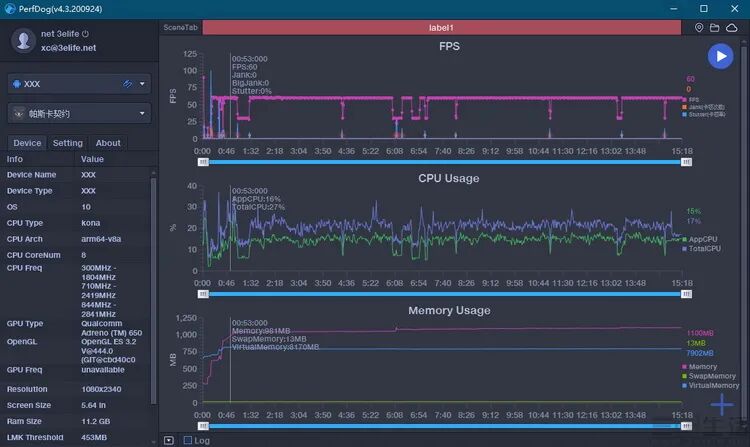Click the Info column header

pyautogui.click(x=15, y=159)
